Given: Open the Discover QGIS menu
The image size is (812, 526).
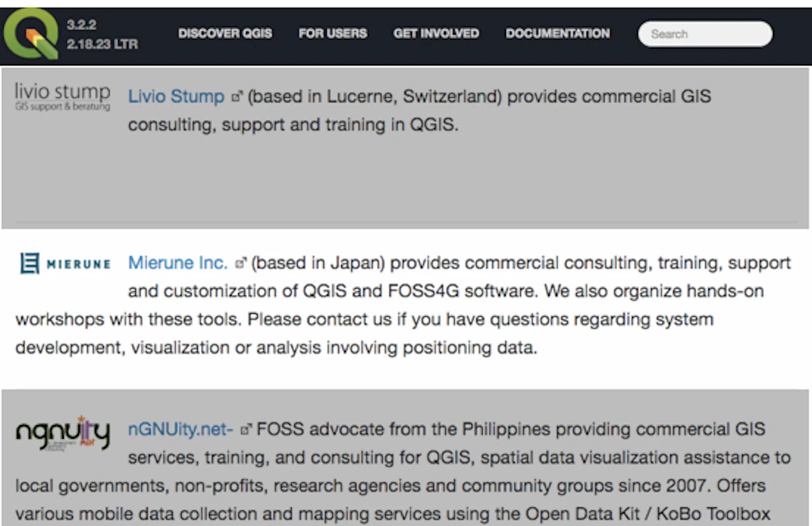Looking at the screenshot, I should tap(226, 34).
